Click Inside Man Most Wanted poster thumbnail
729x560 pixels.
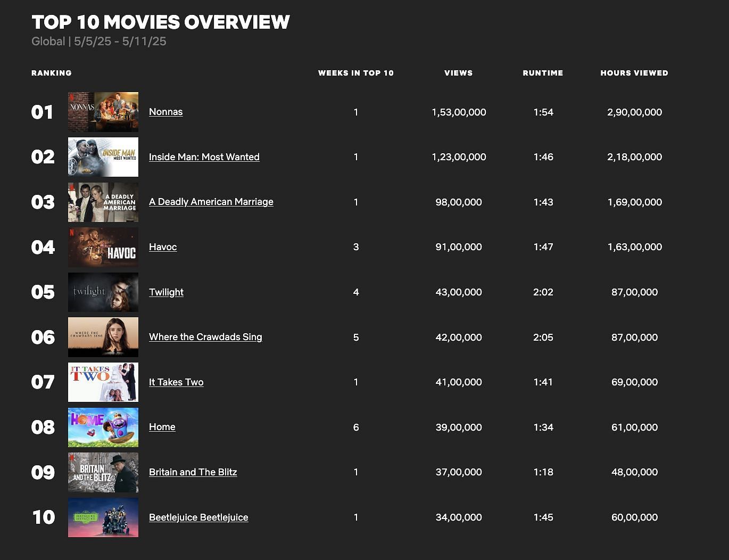point(103,157)
